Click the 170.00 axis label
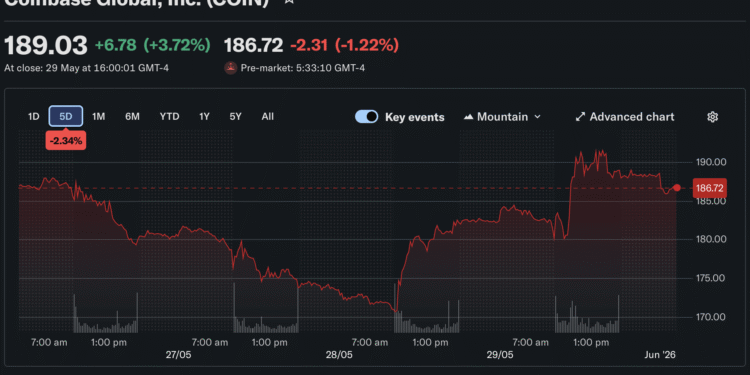Viewport: 750px width, 375px height. pos(710,317)
